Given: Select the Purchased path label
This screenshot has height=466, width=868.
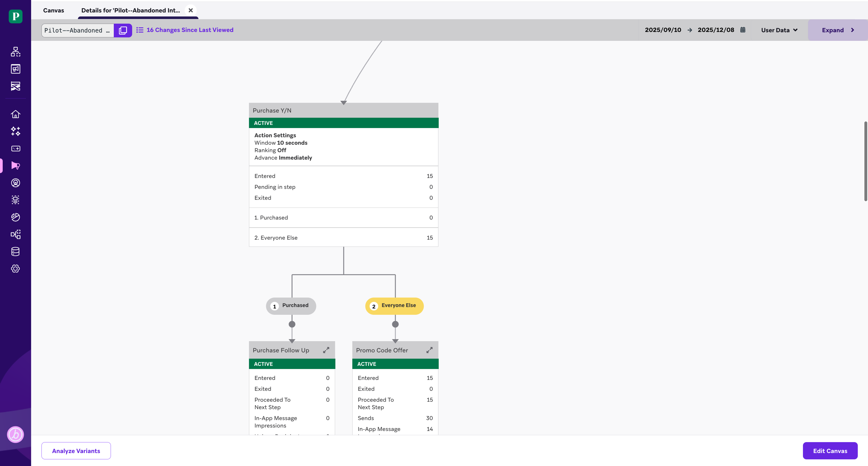Looking at the screenshot, I should (x=291, y=306).
